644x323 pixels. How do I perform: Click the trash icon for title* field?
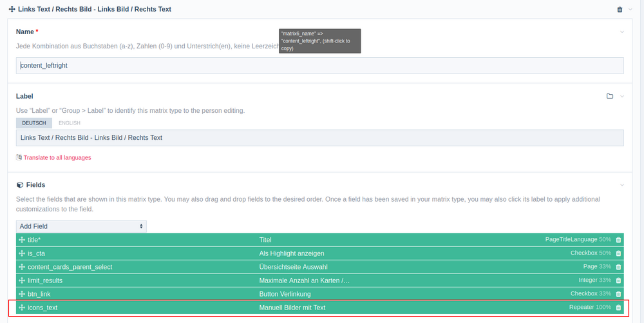(618, 240)
